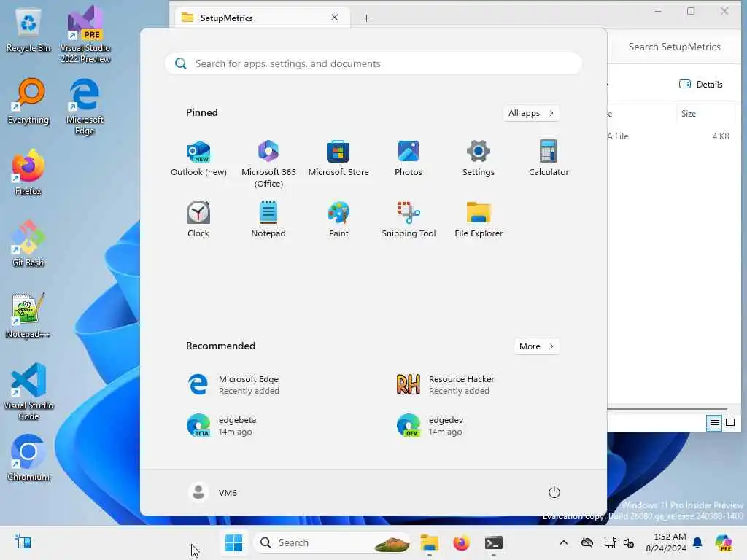Image resolution: width=747 pixels, height=560 pixels.
Task: Open Settings from the Pinned section
Action: click(479, 160)
